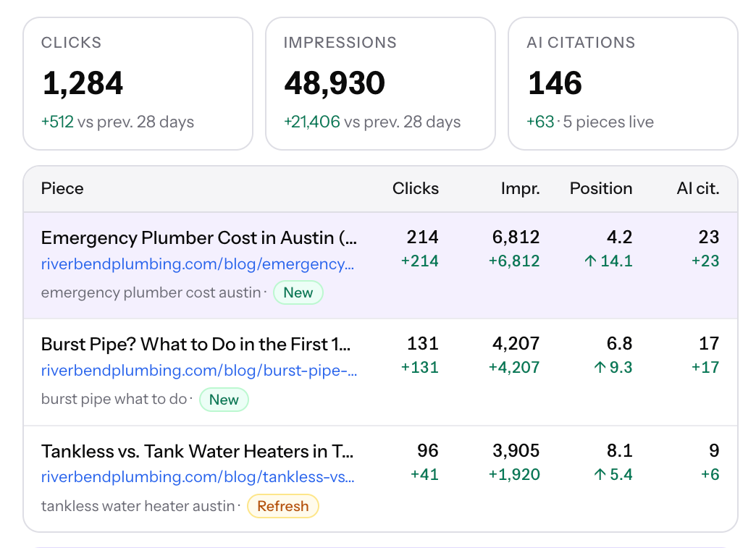
Task: Click +131 clicks change value
Action: click(x=420, y=367)
